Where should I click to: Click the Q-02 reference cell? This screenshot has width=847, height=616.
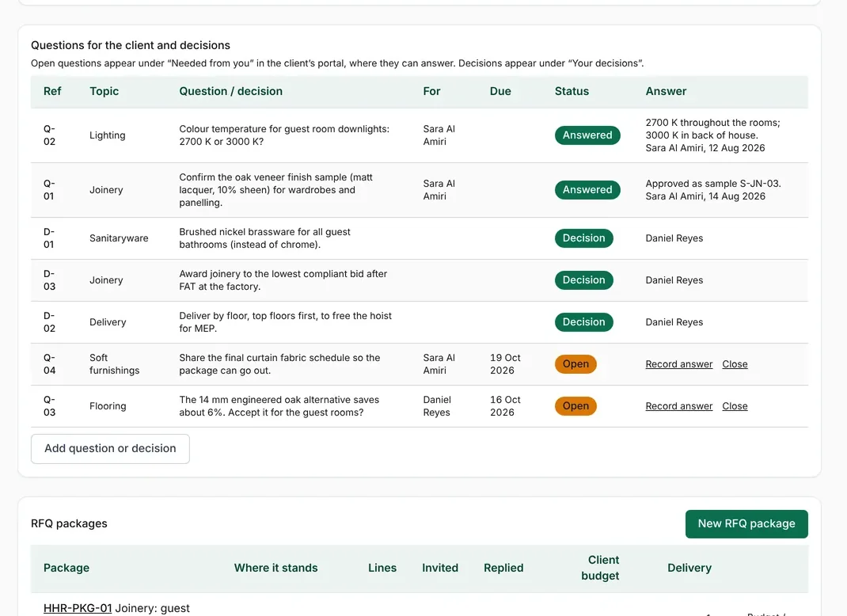[49, 135]
